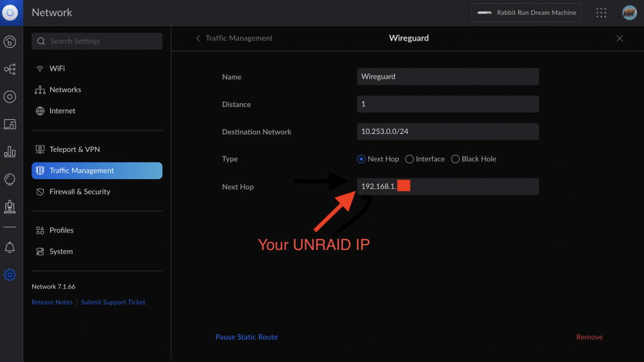Focus the Search Settings field
The width and height of the screenshot is (644, 362).
point(97,41)
